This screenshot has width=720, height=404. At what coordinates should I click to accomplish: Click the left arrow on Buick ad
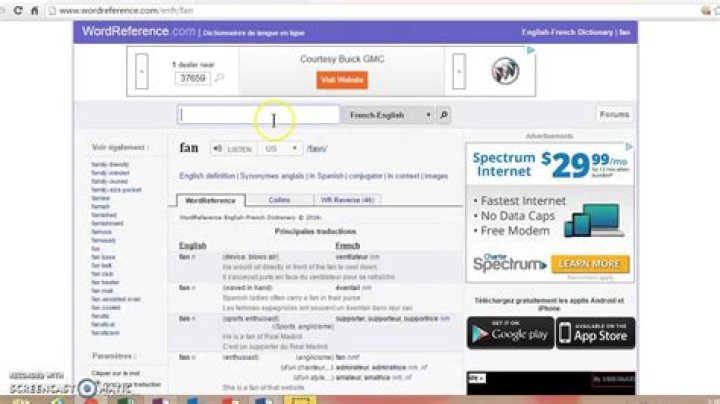point(142,71)
